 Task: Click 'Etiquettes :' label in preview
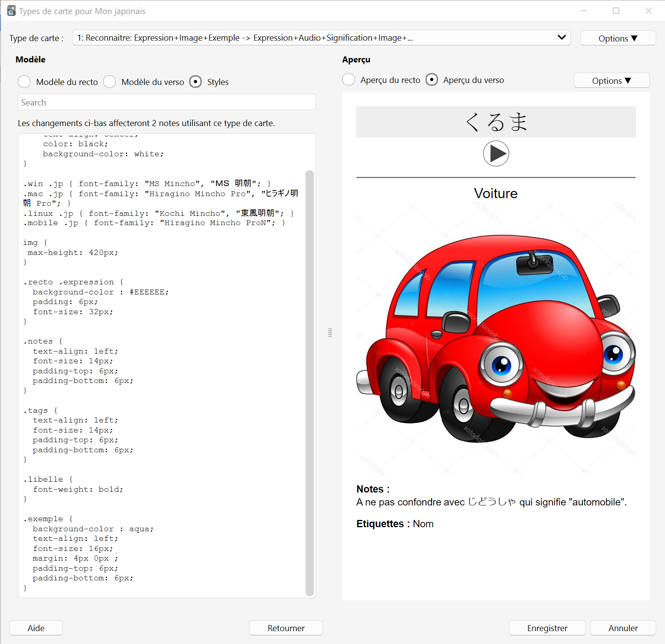[383, 524]
